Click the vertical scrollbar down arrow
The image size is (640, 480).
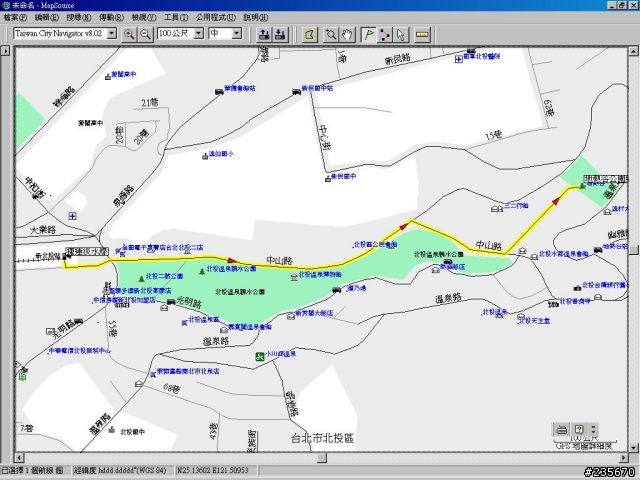pos(633,447)
